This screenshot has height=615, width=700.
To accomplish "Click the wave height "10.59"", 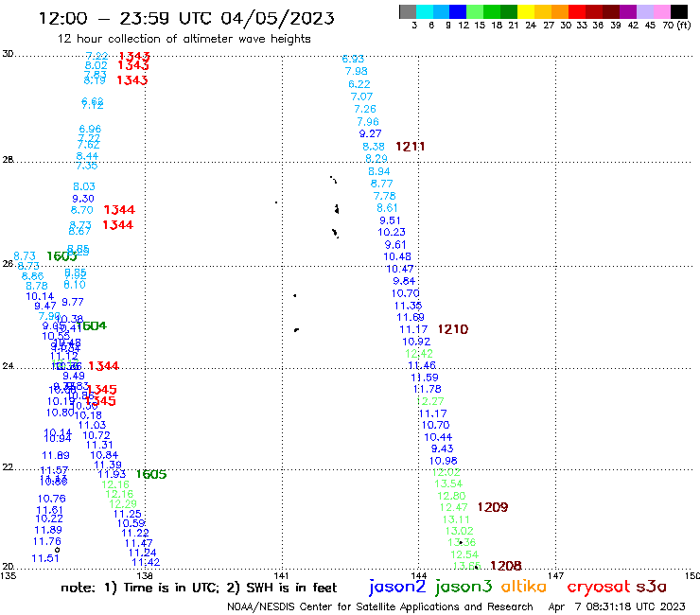I will coord(131,523).
